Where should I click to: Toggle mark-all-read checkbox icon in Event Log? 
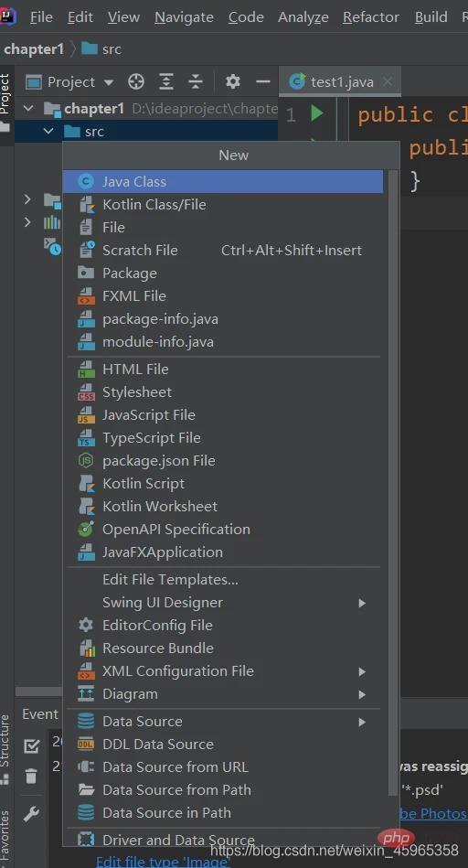point(31,746)
